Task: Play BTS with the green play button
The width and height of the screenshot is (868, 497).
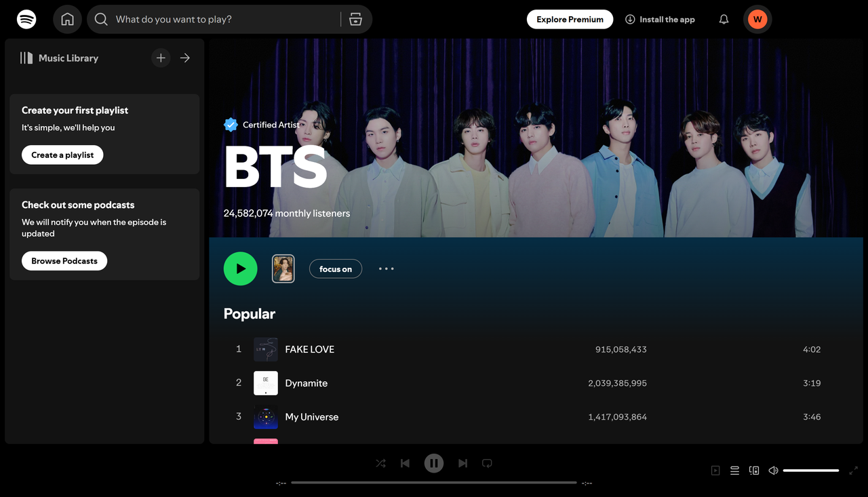Action: 241,269
